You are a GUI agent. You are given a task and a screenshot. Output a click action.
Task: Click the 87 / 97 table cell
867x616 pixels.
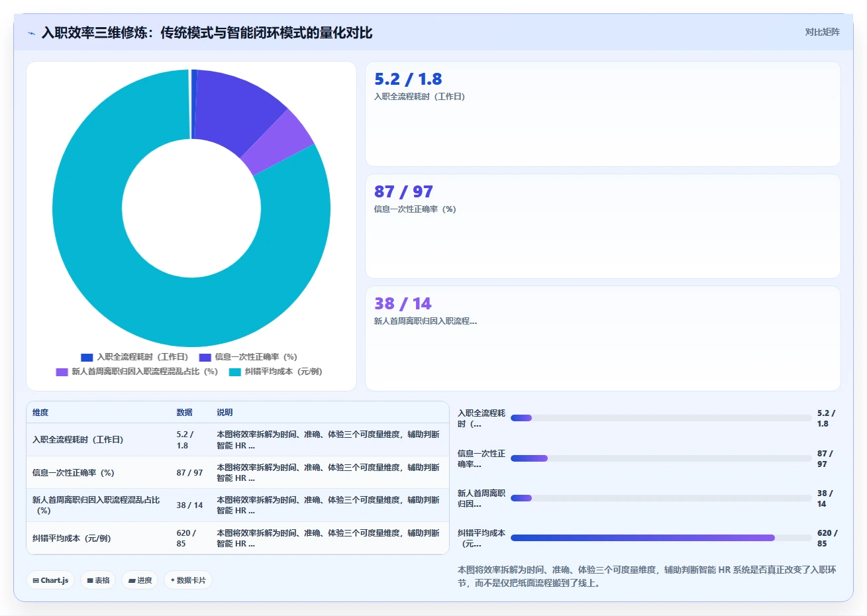(x=189, y=473)
